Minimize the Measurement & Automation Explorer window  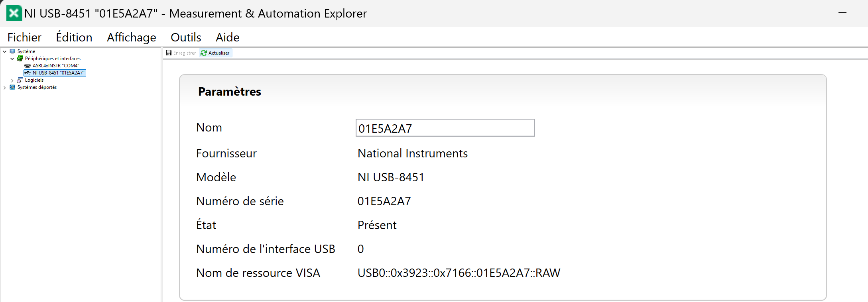click(x=842, y=13)
